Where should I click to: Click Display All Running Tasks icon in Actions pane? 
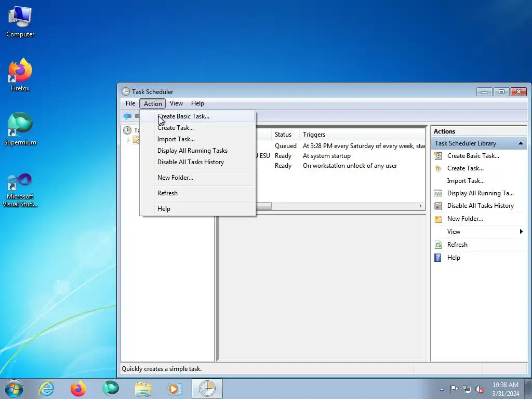[438, 193]
